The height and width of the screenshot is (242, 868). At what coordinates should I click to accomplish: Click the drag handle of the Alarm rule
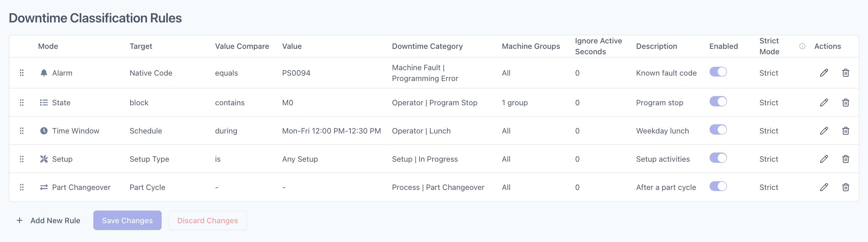click(x=22, y=73)
